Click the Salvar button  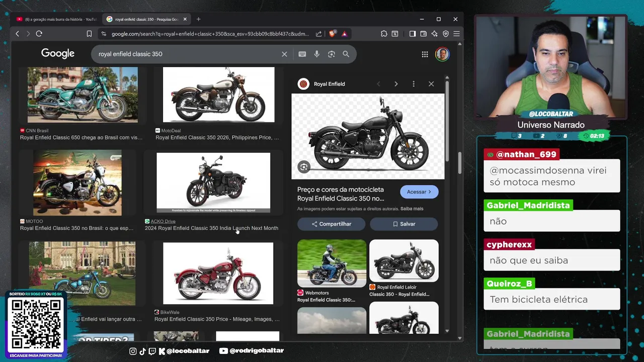pos(404,224)
